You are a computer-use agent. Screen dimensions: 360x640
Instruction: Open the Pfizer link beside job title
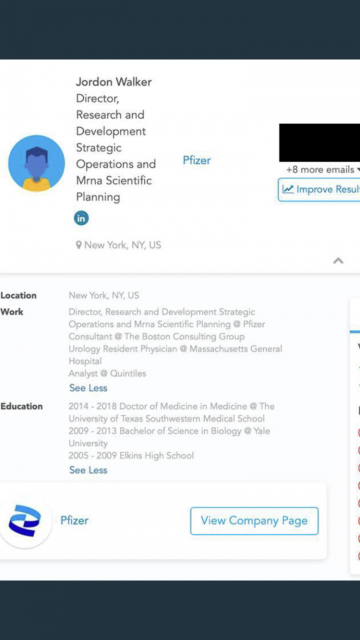pyautogui.click(x=197, y=160)
